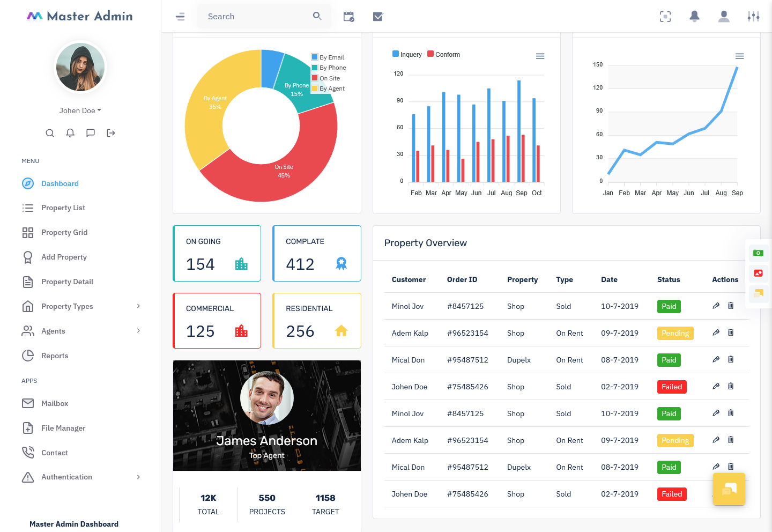772x532 pixels.
Task: Click the search magnifier icon
Action: click(x=317, y=16)
